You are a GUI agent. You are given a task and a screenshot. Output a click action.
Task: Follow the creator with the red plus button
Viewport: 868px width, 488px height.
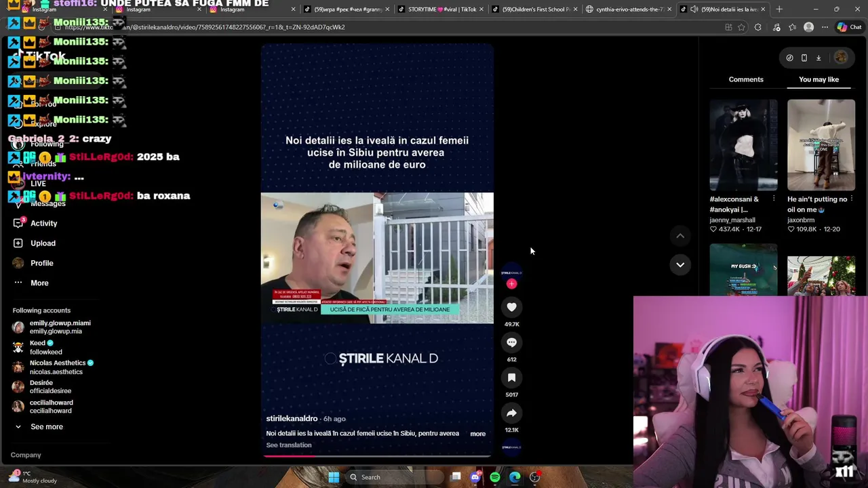tap(511, 284)
